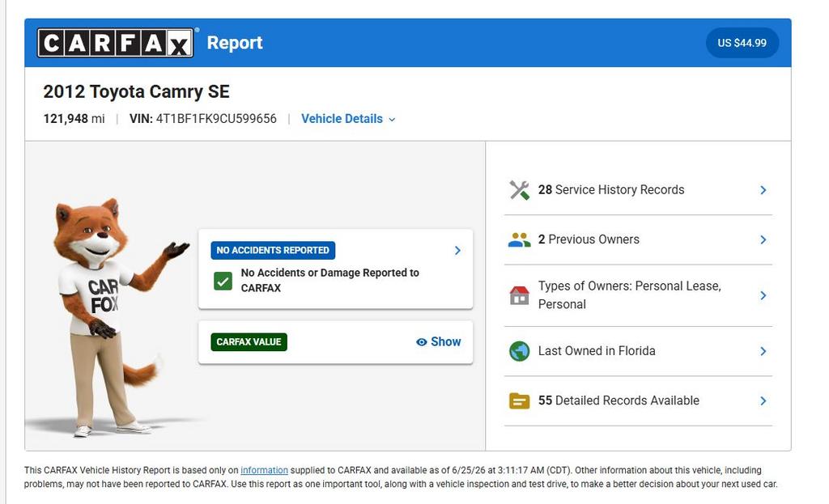Click the CARFAX logo in the header
The width and height of the screenshot is (829, 504).
click(115, 43)
